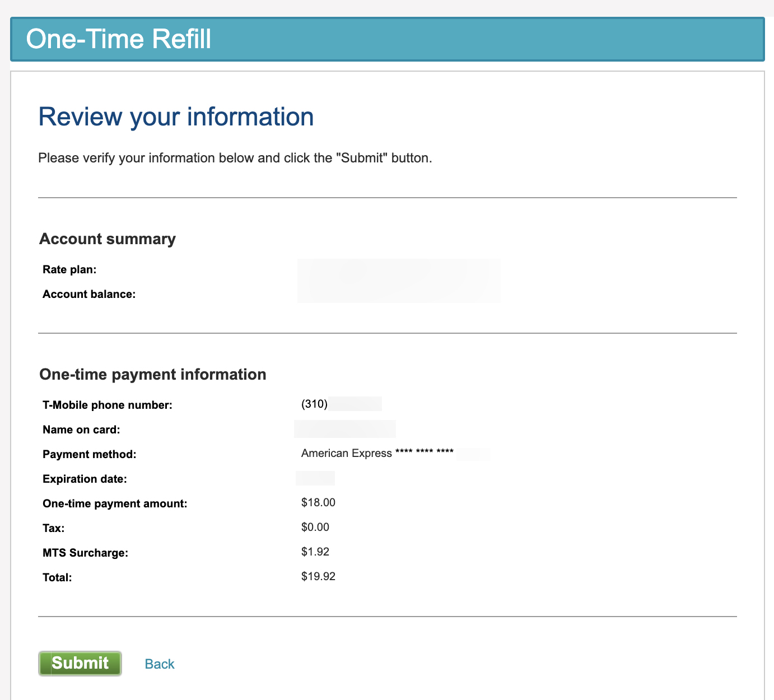Go back using the Back link
The height and width of the screenshot is (700, 774).
pos(160,664)
